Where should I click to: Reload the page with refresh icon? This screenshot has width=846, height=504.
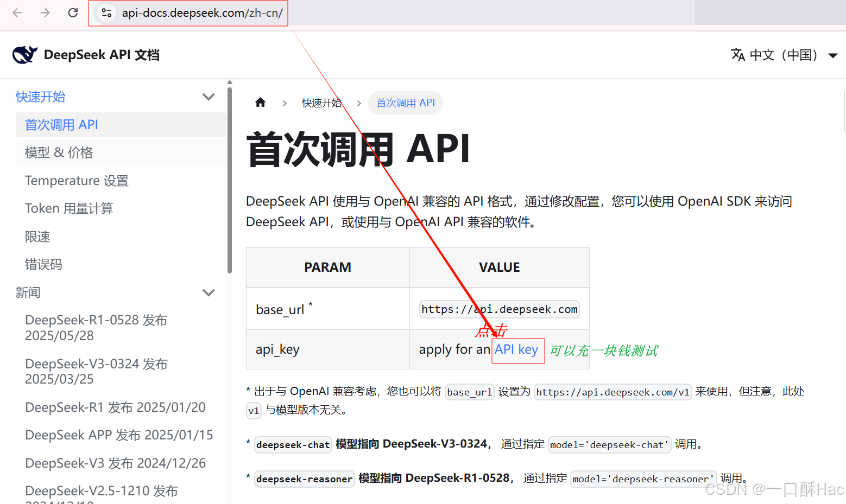[73, 12]
